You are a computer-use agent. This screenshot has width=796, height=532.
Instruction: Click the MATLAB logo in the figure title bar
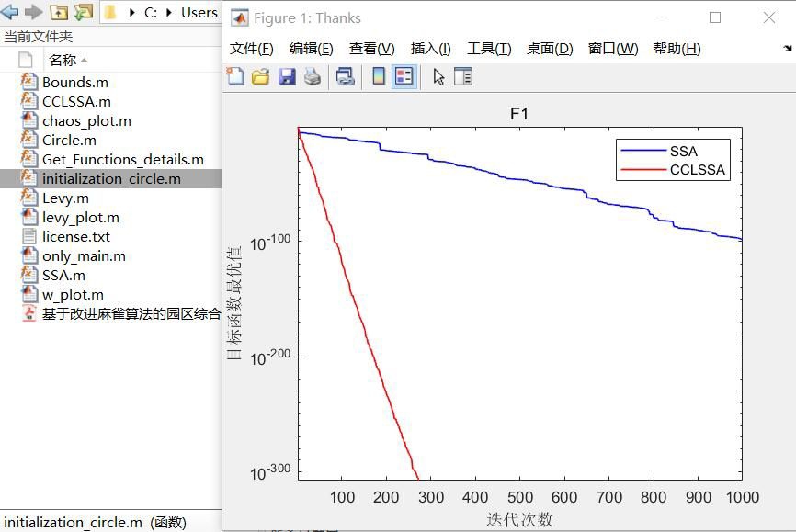[240, 18]
